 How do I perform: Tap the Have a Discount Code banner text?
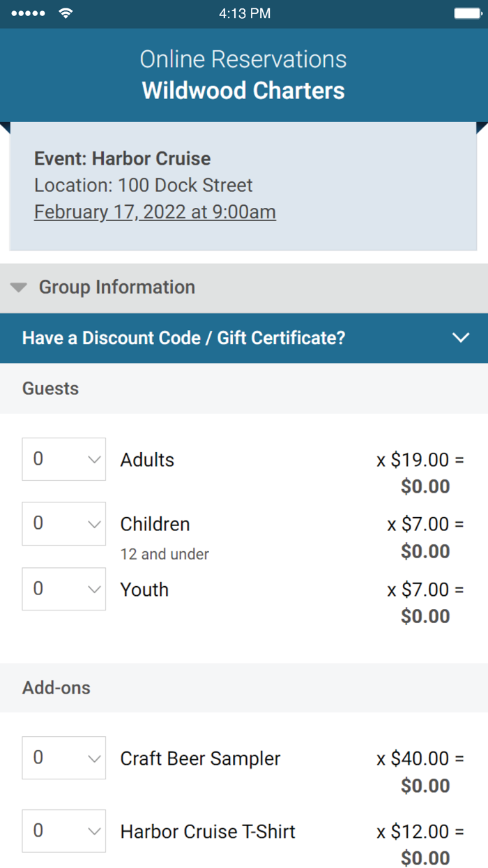184,338
